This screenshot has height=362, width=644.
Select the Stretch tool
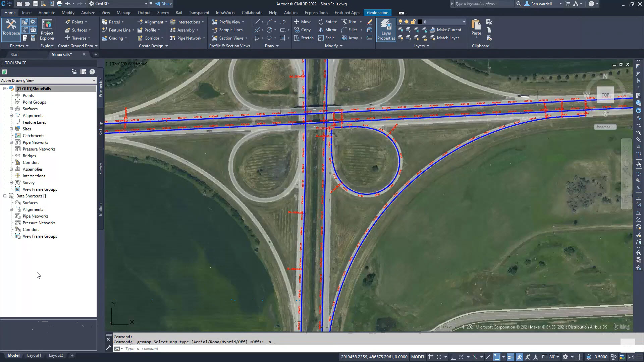pos(304,38)
